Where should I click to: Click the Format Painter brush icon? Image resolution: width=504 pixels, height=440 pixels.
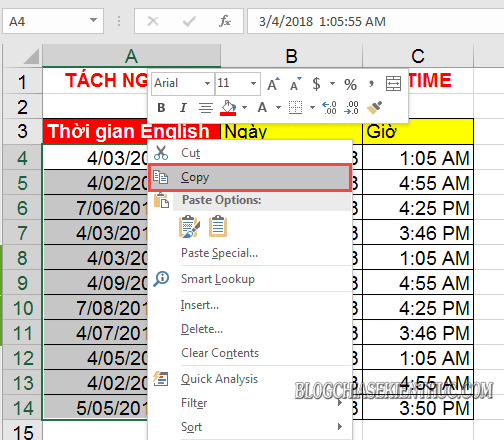(x=374, y=108)
